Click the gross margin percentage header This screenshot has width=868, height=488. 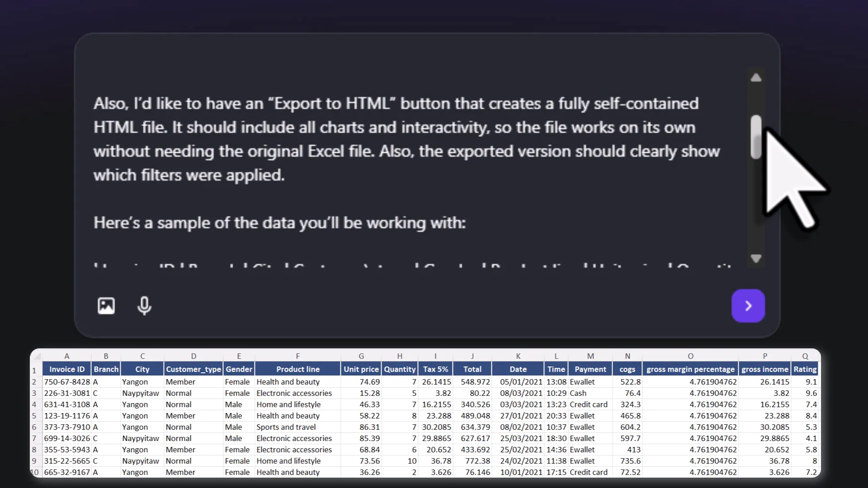point(690,369)
